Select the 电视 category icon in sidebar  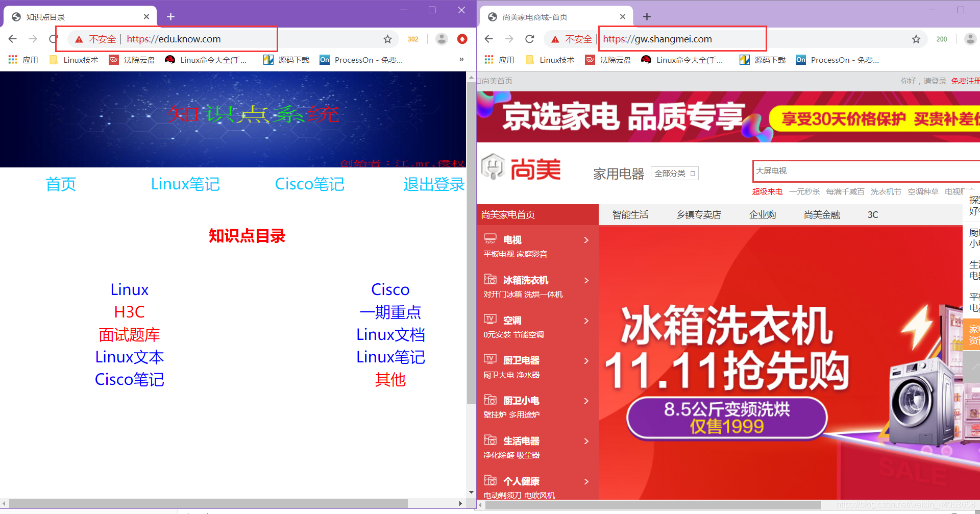click(x=490, y=238)
